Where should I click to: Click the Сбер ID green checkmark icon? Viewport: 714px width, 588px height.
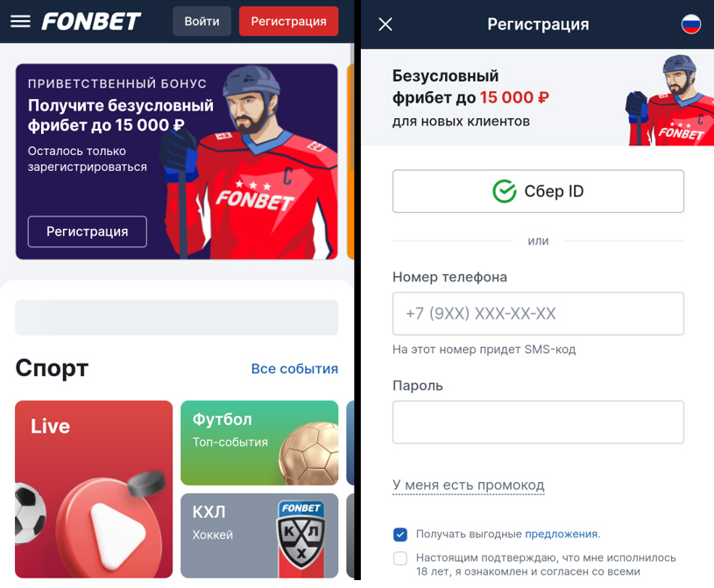[x=504, y=191]
